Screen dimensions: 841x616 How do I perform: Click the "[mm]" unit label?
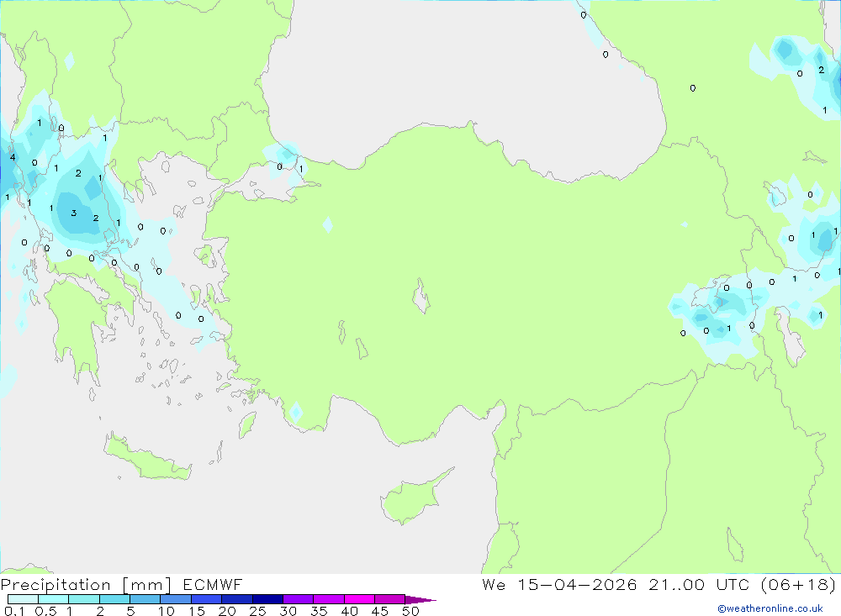147,585
